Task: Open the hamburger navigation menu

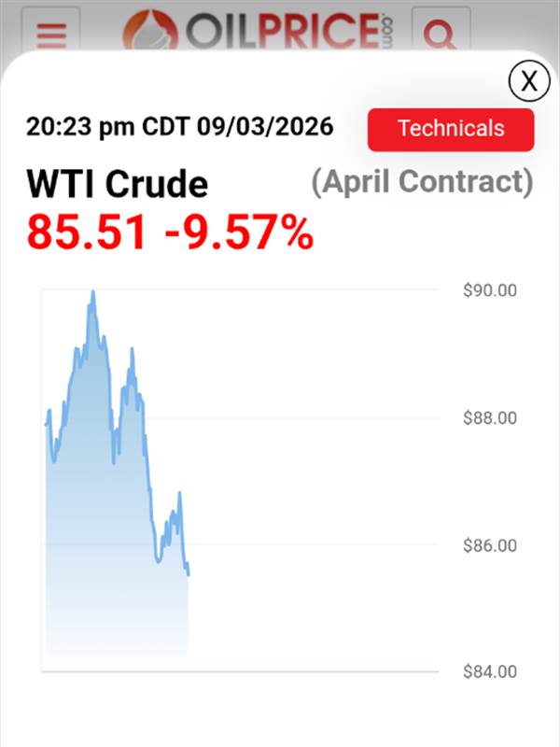Action: tap(52, 35)
